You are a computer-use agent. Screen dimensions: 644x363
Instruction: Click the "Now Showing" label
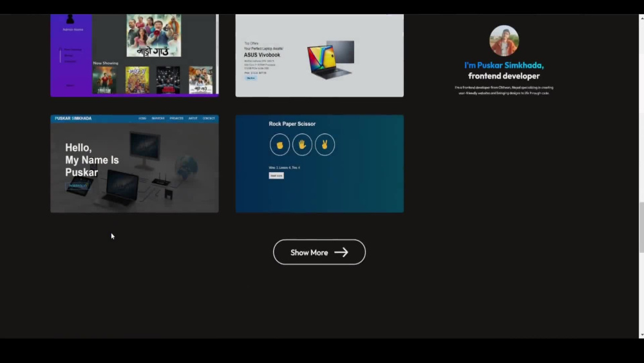coord(106,63)
